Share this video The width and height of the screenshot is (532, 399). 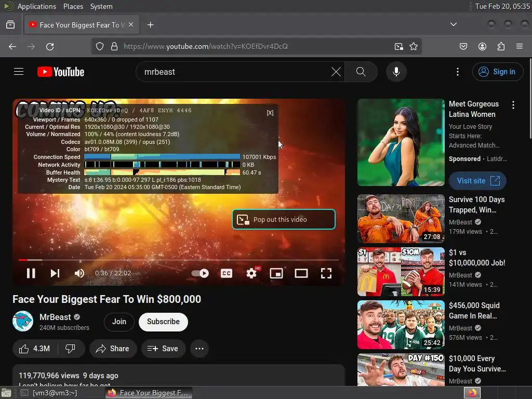pos(113,349)
